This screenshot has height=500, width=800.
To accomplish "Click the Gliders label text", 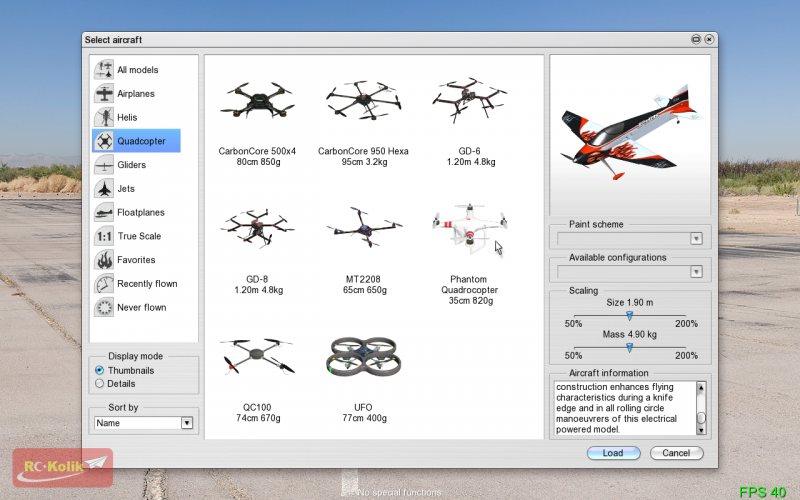I will pyautogui.click(x=132, y=165).
